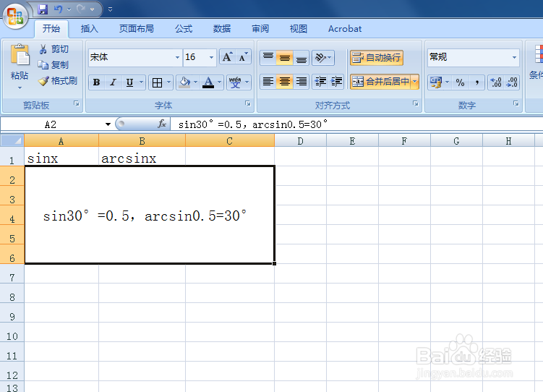
Task: Switch to the 插入 tab
Action: click(90, 29)
